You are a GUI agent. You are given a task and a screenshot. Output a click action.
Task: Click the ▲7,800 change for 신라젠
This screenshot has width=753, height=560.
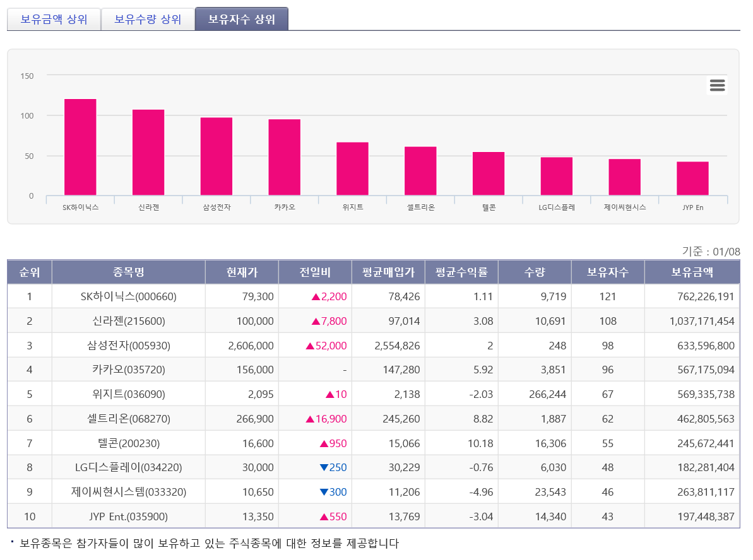tap(329, 321)
